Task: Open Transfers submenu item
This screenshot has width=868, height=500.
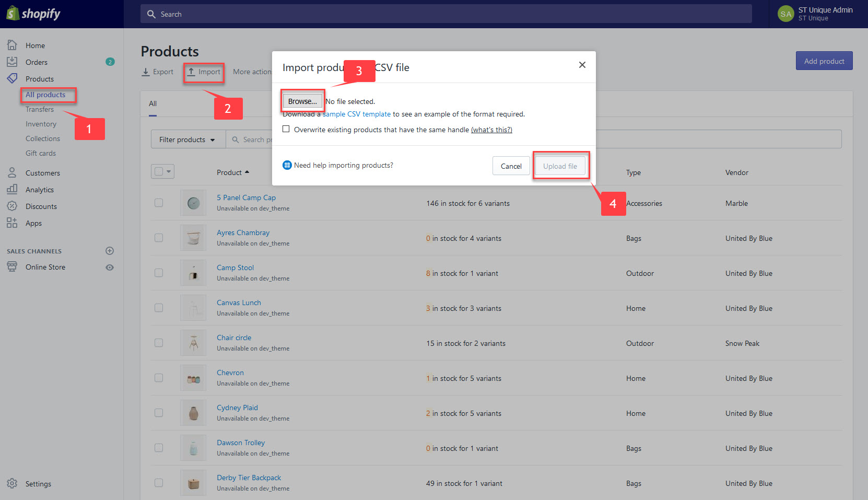Action: tap(40, 109)
